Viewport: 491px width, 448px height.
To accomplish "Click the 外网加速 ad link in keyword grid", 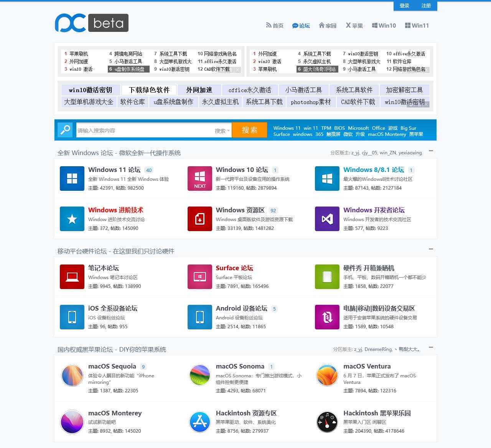I will pos(199,90).
